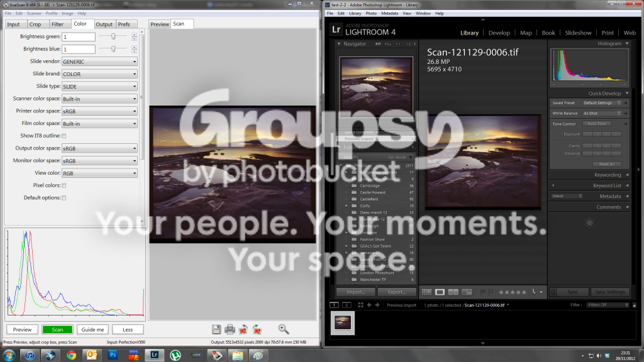Open Printer color space dropdown
This screenshot has height=362, width=644.
pos(99,111)
